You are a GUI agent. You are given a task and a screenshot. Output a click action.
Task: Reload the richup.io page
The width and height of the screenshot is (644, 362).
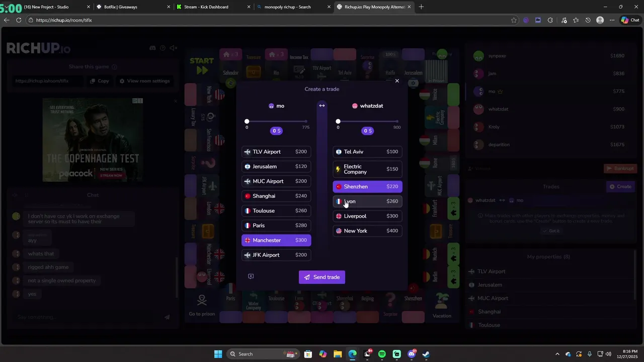[19, 20]
